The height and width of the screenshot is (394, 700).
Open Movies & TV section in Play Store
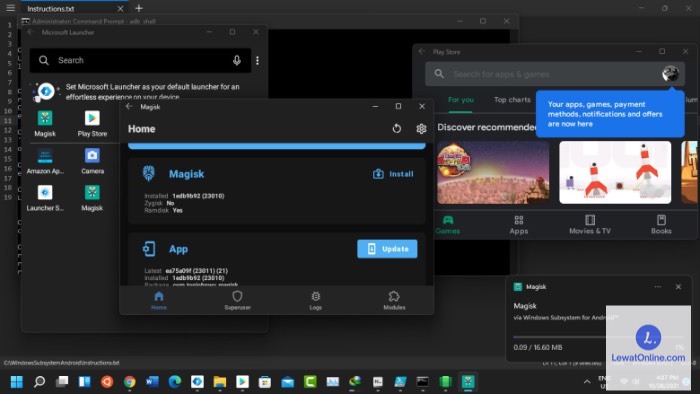tap(590, 224)
